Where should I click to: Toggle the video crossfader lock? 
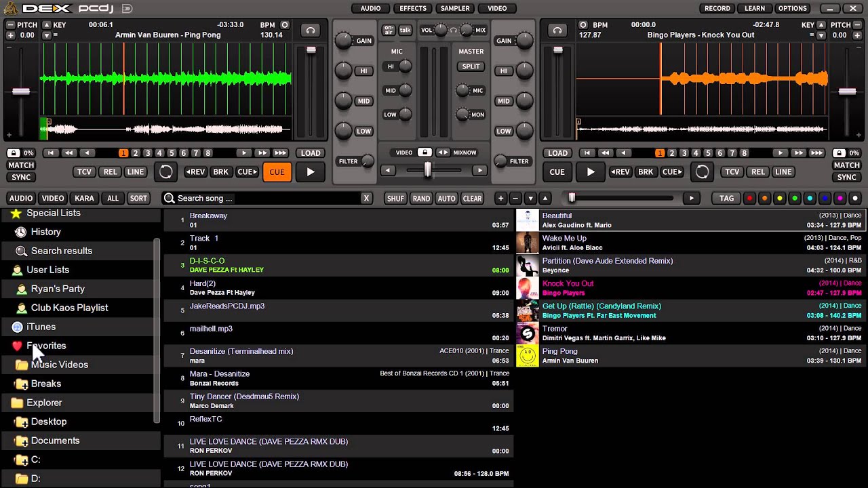pyautogui.click(x=425, y=152)
